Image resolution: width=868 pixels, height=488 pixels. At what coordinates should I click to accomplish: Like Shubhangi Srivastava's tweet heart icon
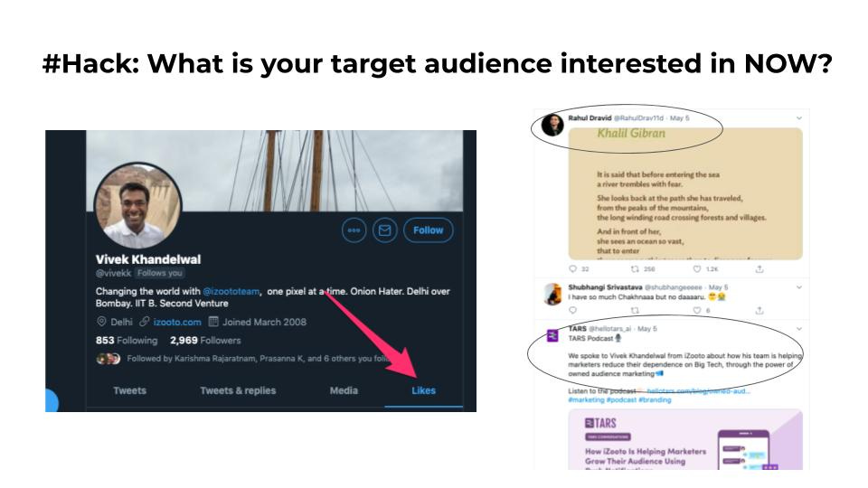(697, 310)
